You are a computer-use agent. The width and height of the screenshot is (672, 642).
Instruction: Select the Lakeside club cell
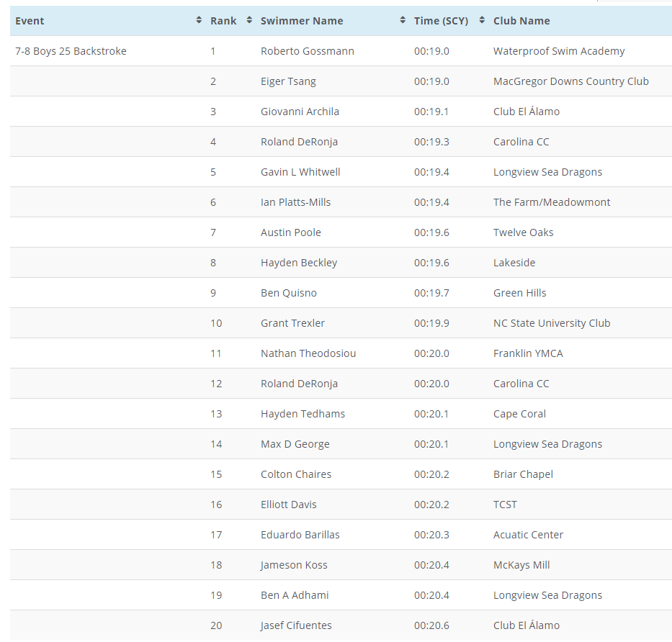point(514,263)
